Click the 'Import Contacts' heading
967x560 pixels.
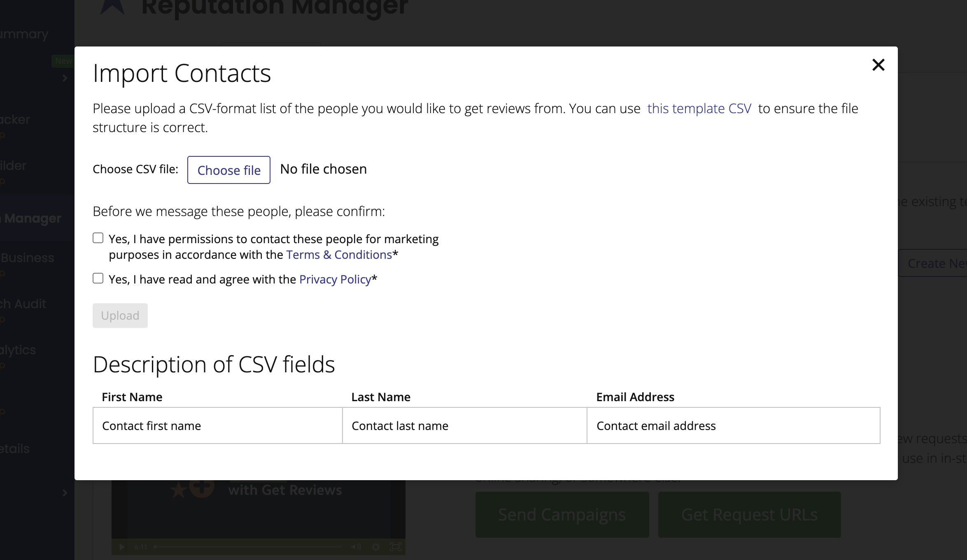click(x=182, y=74)
